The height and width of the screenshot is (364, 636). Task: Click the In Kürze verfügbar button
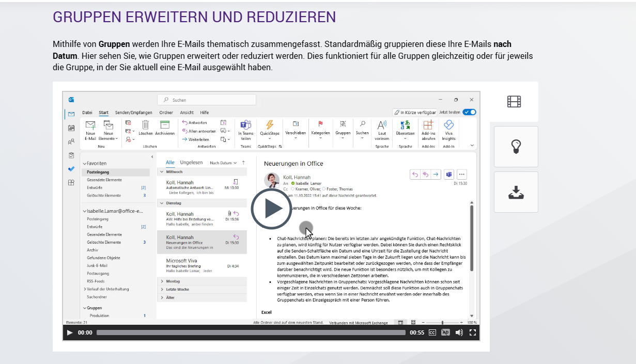(415, 112)
